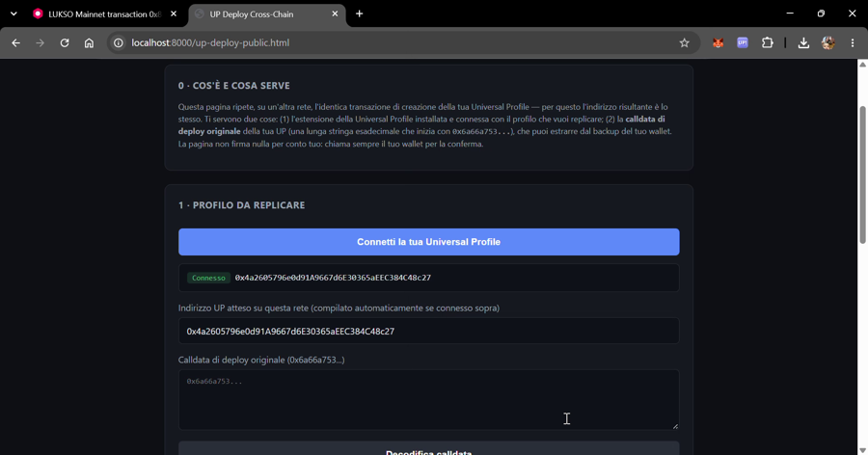Show browser downloads
The image size is (868, 455).
coord(803,42)
